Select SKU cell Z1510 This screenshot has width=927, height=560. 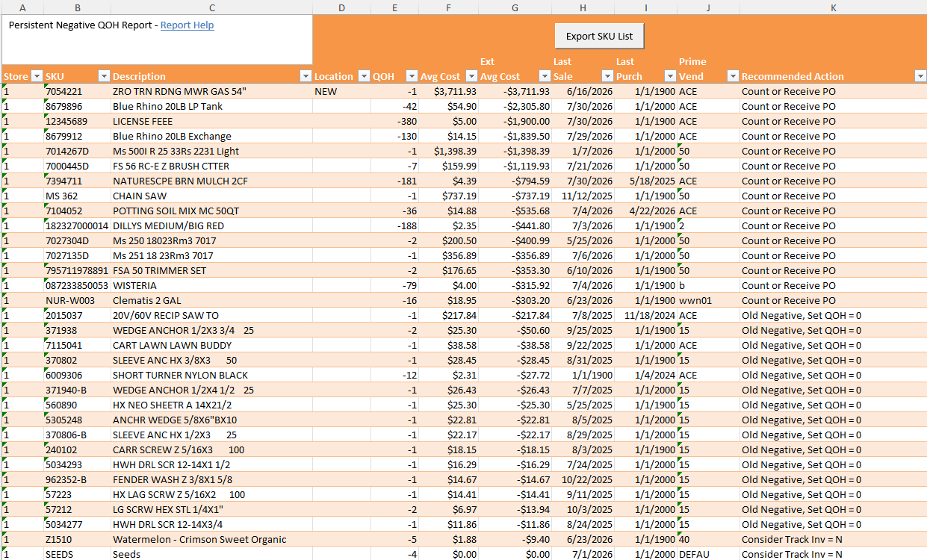point(77,539)
